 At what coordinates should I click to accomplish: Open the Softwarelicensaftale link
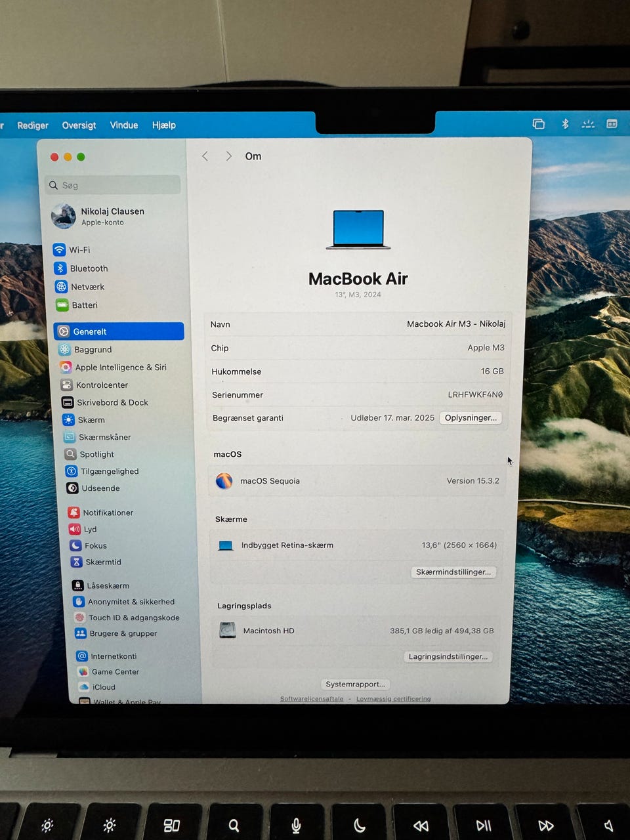point(312,699)
